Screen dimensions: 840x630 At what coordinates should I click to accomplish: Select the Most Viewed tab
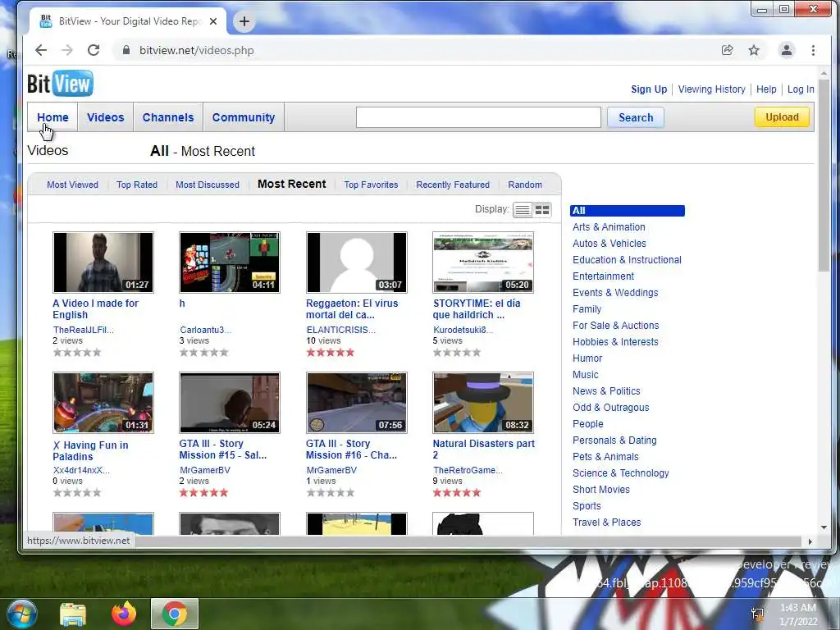(72, 185)
